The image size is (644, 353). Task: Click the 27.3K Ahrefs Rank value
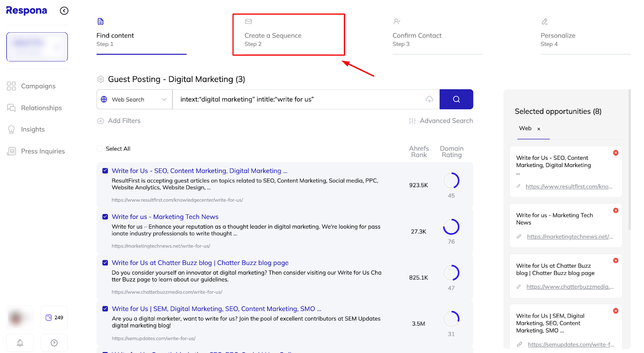[x=419, y=231]
